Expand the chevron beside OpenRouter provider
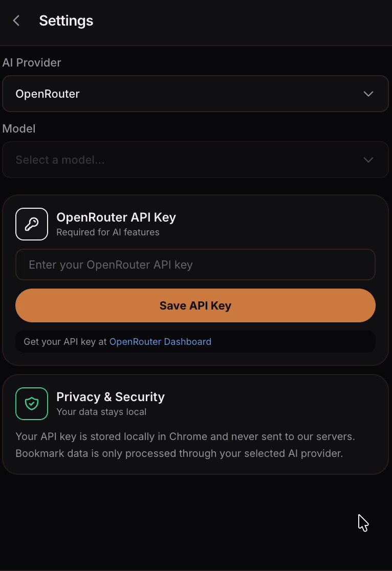 [x=368, y=94]
